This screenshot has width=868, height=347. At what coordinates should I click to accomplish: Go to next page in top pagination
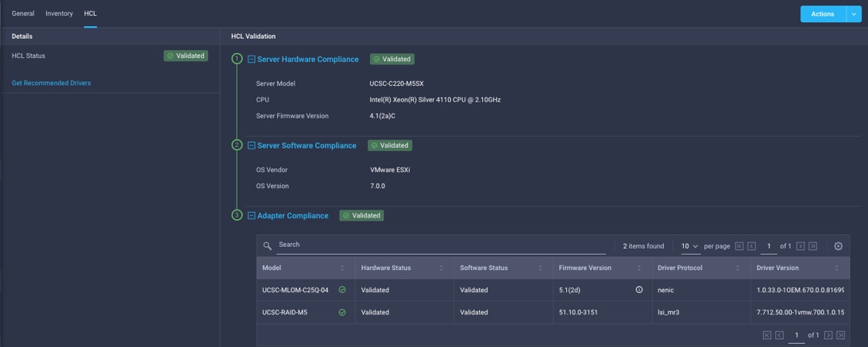[x=800, y=246]
